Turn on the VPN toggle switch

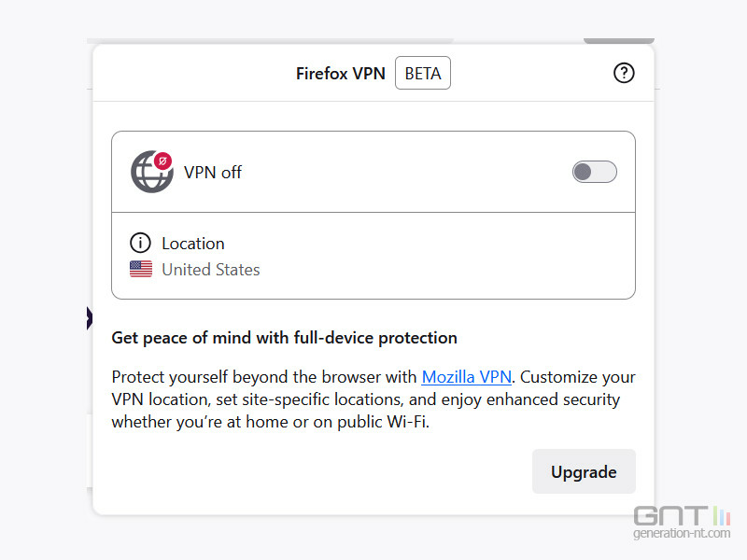click(x=594, y=172)
